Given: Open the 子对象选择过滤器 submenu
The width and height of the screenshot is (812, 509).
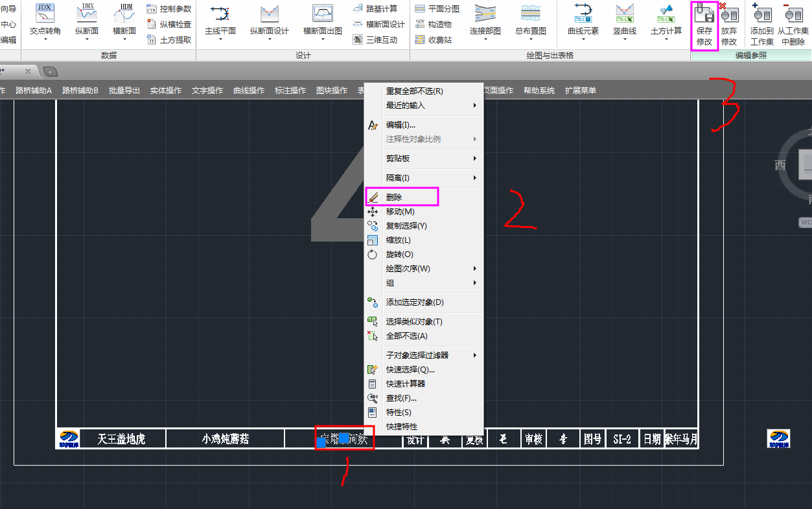Looking at the screenshot, I should click(x=424, y=356).
